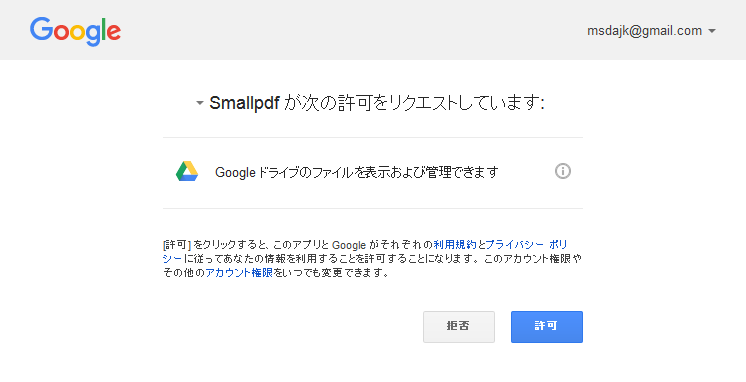This screenshot has height=382, width=746.
Task: Click the word Google in consent paragraph
Action: (x=349, y=245)
